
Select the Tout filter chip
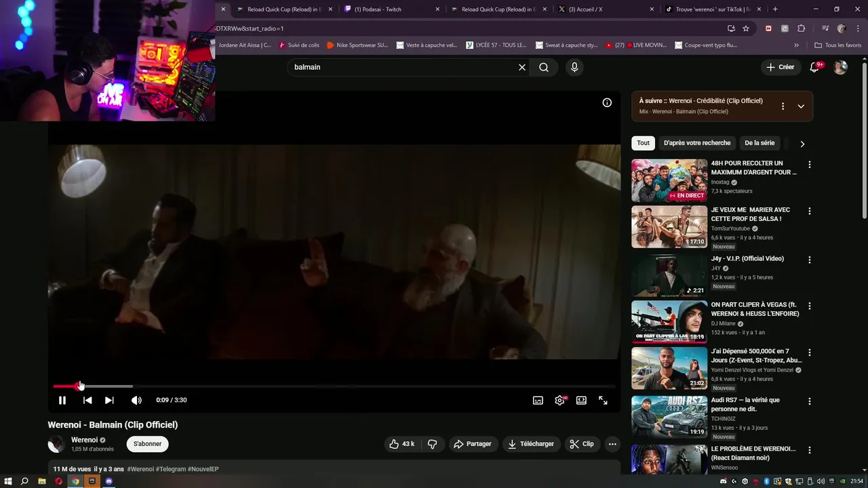[x=643, y=143]
